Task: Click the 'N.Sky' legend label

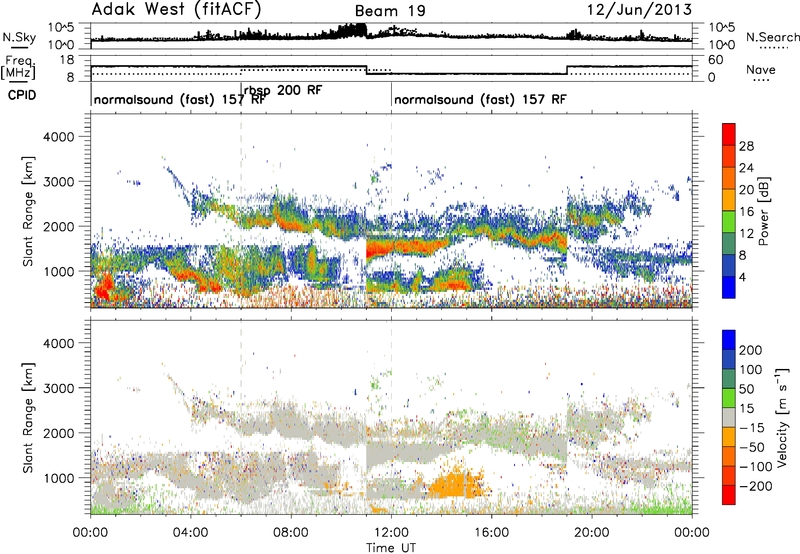Action: [19, 37]
